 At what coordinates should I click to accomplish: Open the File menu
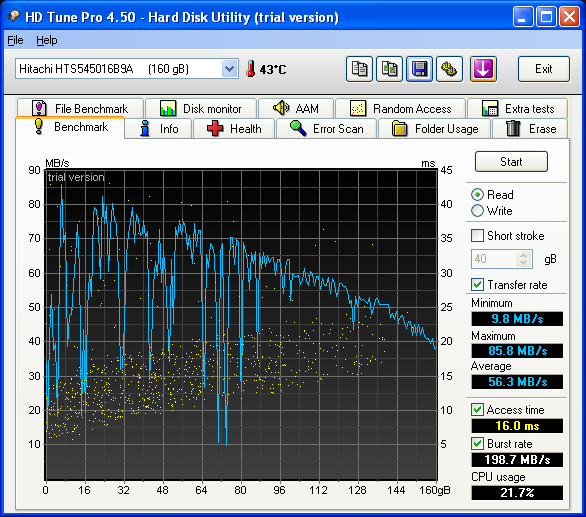15,40
